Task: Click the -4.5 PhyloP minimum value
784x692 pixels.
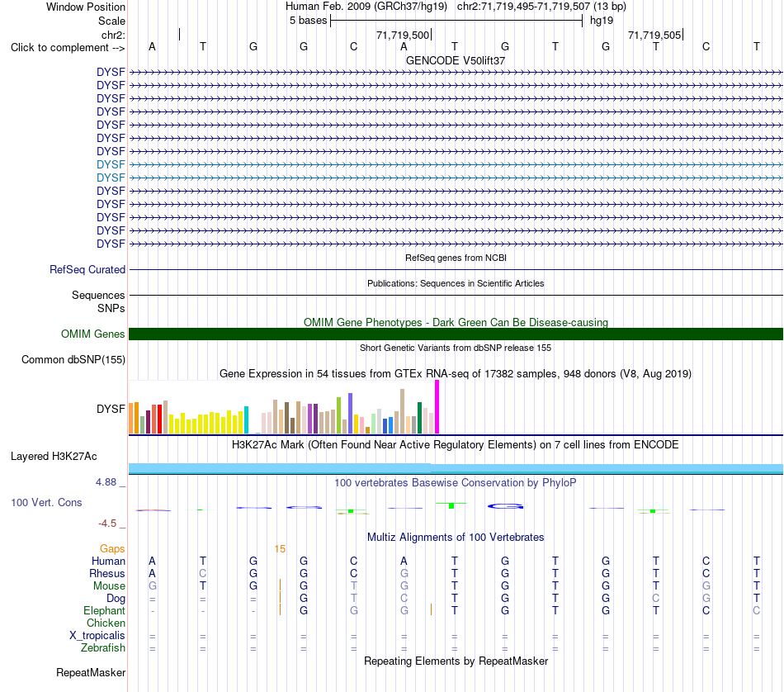Action: point(107,524)
